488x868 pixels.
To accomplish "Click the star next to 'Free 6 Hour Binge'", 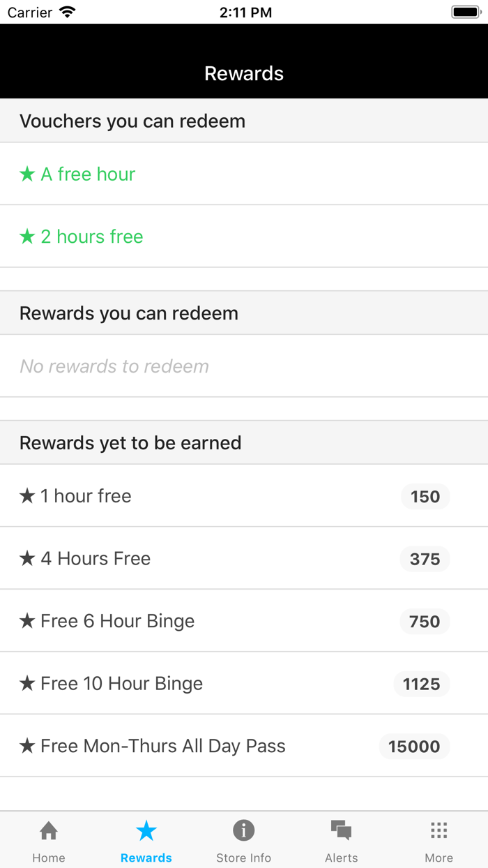I will pyautogui.click(x=26, y=621).
